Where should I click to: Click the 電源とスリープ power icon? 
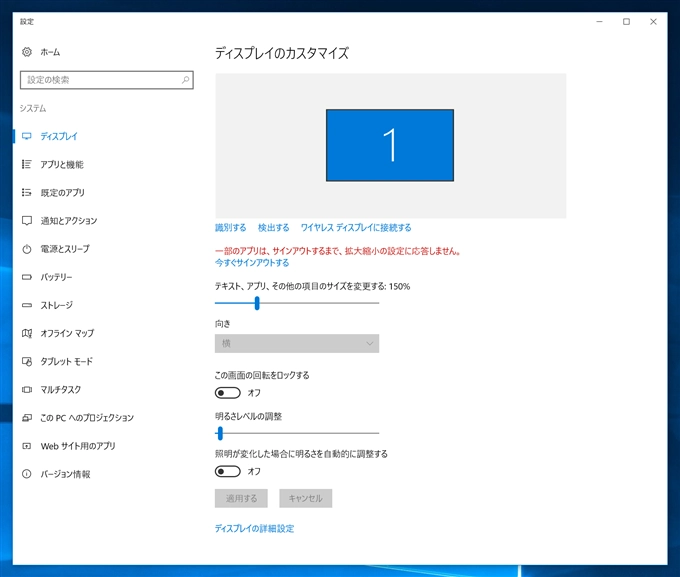point(27,249)
